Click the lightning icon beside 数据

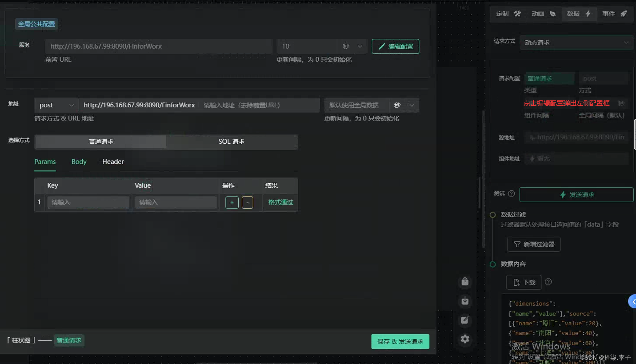[x=588, y=14]
